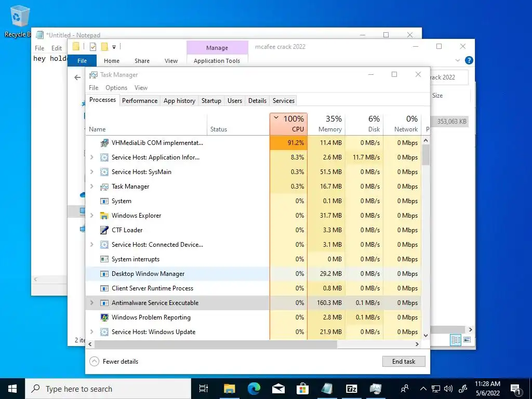The image size is (532, 399).
Task: Switch to Notepad via taskbar icon
Action: [327, 389]
